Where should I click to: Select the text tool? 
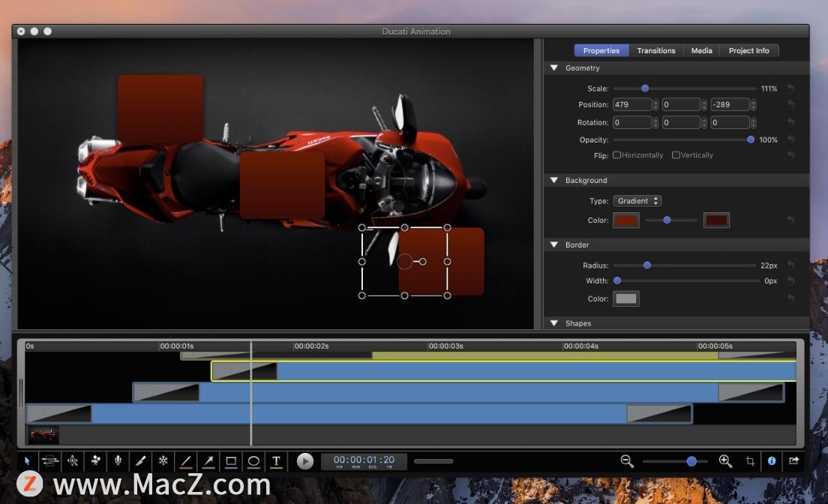(276, 461)
